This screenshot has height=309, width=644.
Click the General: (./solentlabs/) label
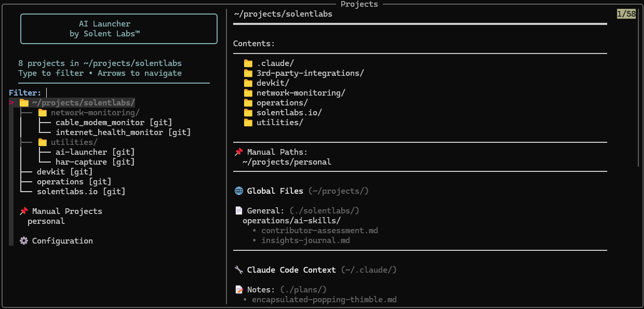[x=303, y=211]
